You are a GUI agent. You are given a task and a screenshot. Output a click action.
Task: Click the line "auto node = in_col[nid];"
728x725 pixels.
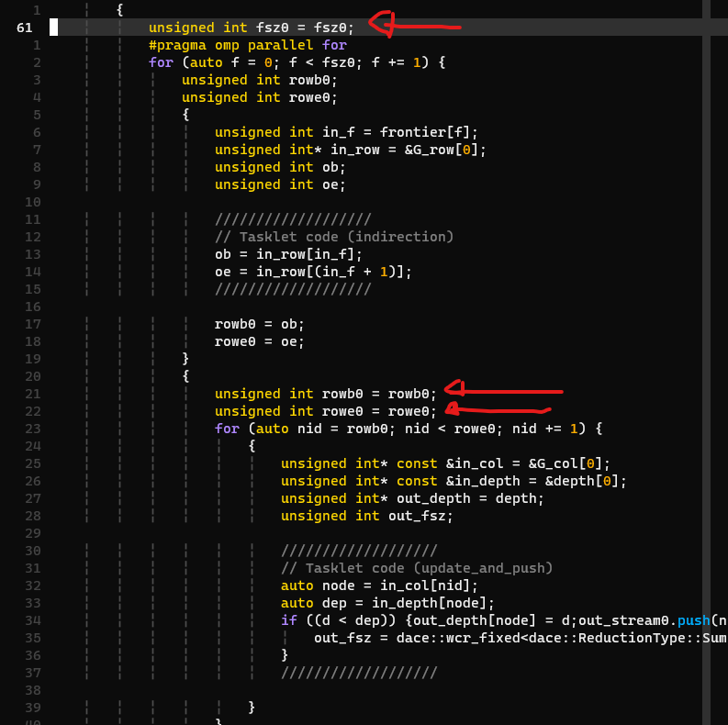click(379, 586)
